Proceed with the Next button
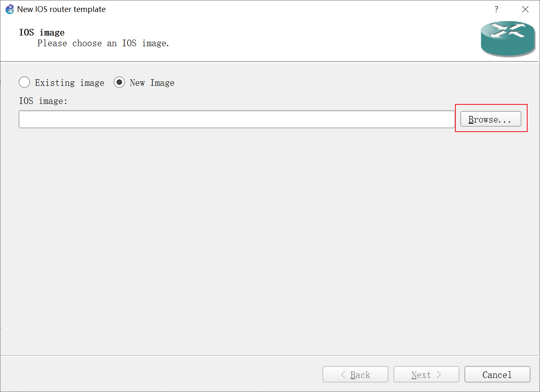Image resolution: width=540 pixels, height=392 pixels. [426, 375]
